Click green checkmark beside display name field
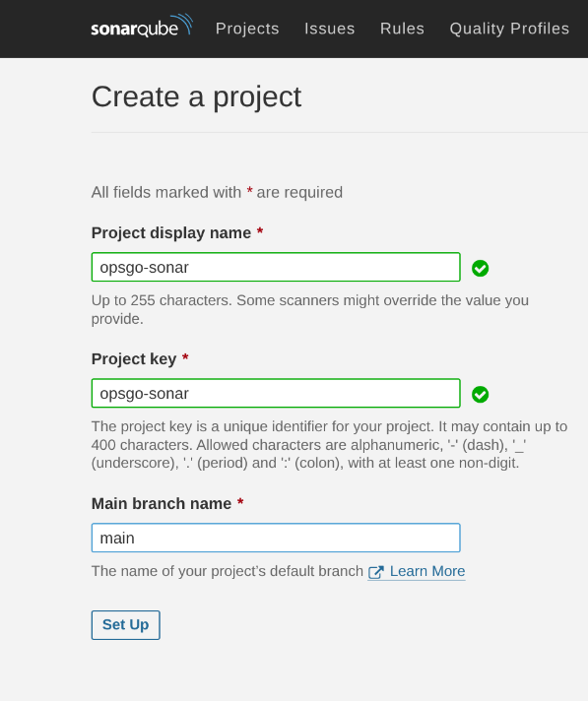This screenshot has width=588, height=701. [481, 268]
